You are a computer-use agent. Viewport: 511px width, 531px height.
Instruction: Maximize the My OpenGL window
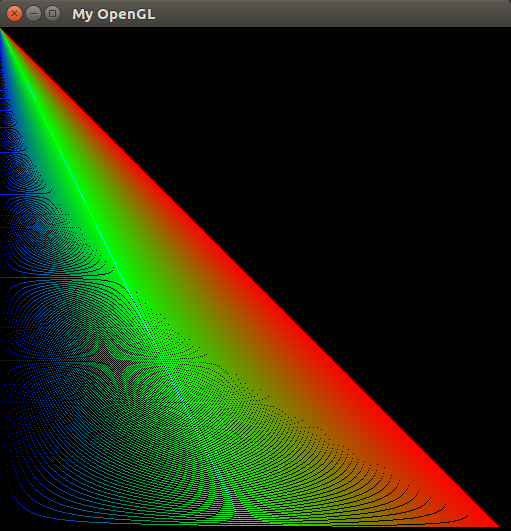pyautogui.click(x=52, y=14)
